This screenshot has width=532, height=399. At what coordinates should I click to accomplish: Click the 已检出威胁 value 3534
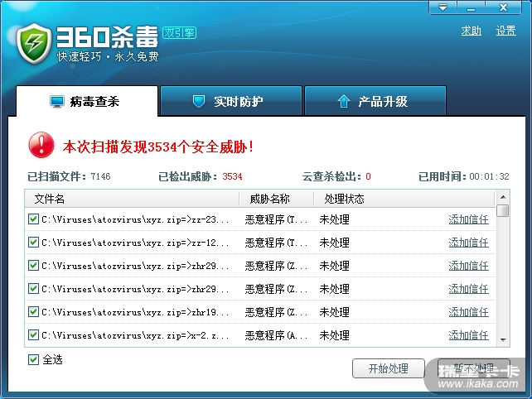click(232, 176)
